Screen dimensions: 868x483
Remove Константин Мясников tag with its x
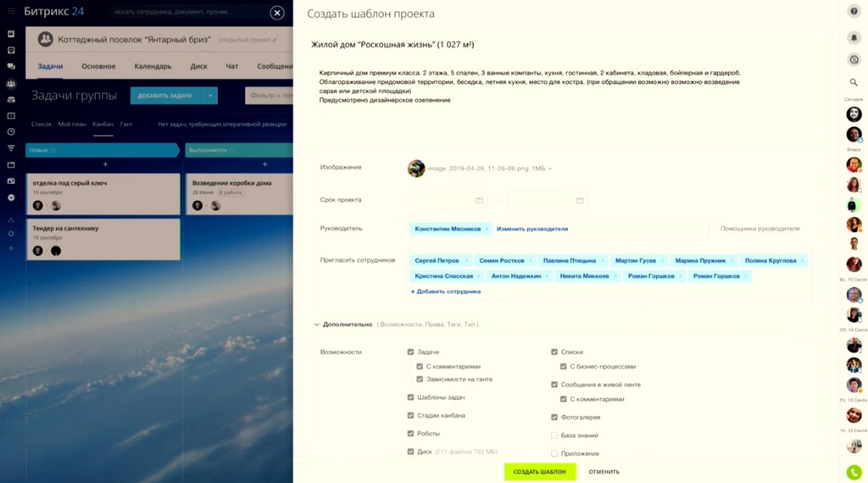point(487,229)
